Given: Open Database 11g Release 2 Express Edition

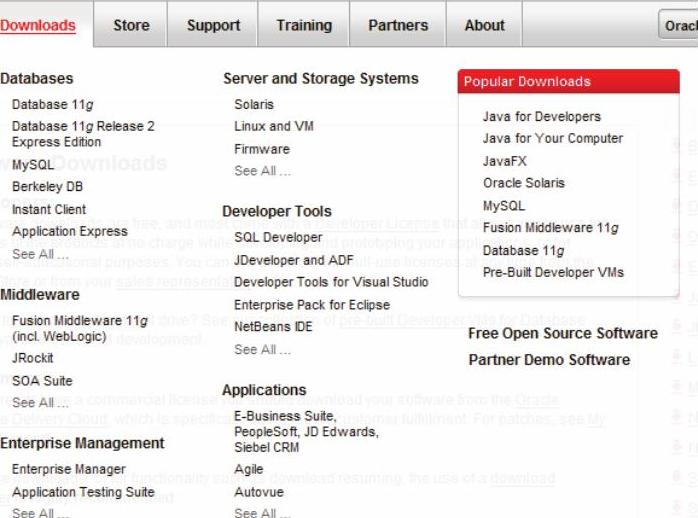Looking at the screenshot, I should 83,134.
